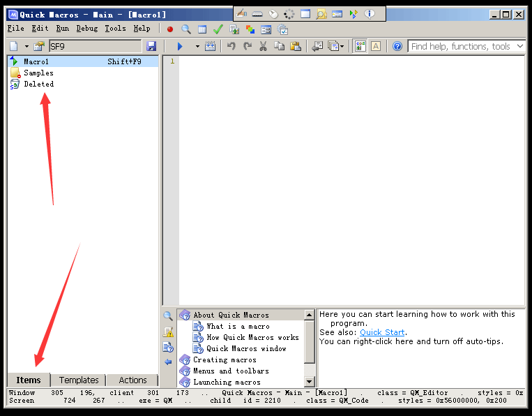This screenshot has height=416, width=532.
Task: Click the back arrow in help panel
Action: [x=168, y=362]
